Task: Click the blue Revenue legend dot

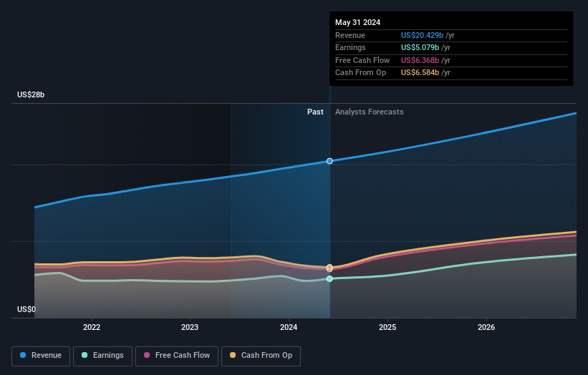Action: (24, 356)
